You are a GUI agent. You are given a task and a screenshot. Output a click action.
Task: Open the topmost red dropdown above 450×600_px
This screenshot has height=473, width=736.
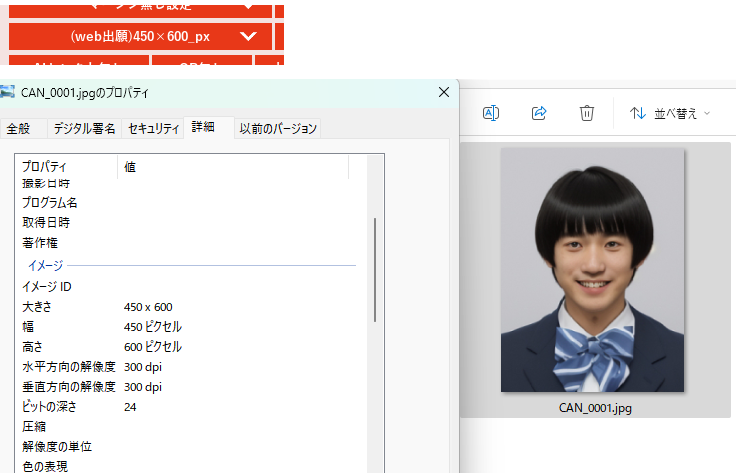140,6
